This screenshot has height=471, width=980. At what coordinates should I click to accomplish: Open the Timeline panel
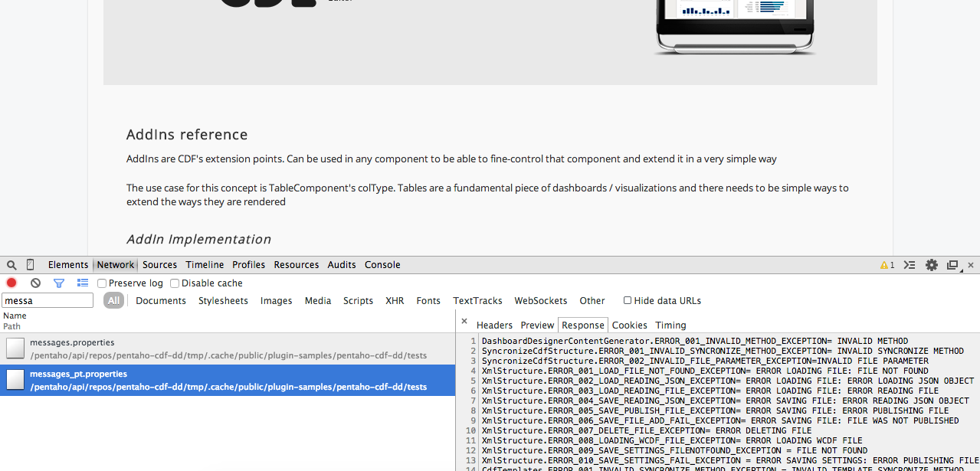(205, 265)
